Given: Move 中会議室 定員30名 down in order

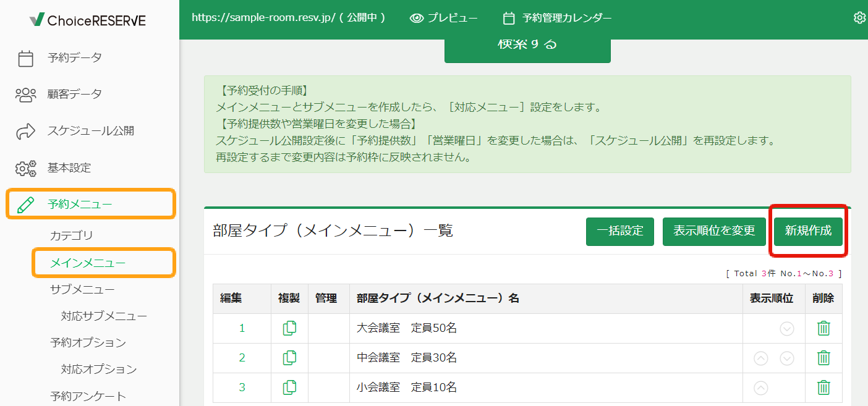Looking at the screenshot, I should point(787,358).
